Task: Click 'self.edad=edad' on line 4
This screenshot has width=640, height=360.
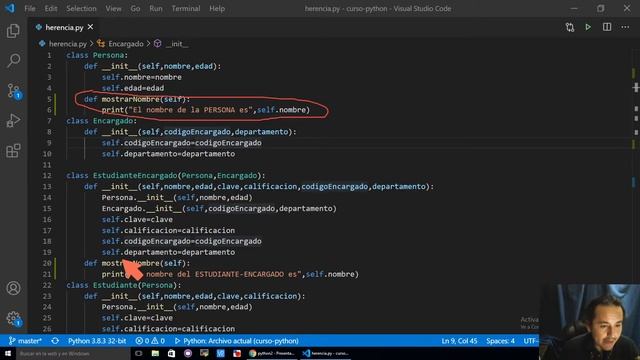Action: (133, 88)
